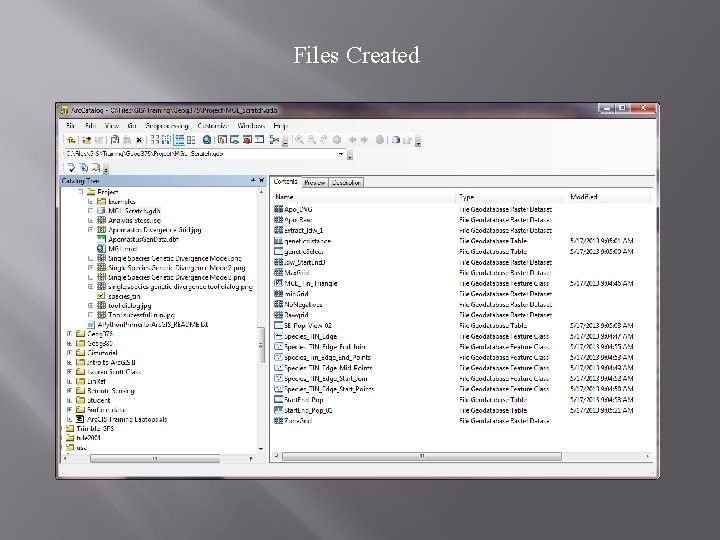Open the Catalog Tree window icon

point(223,140)
